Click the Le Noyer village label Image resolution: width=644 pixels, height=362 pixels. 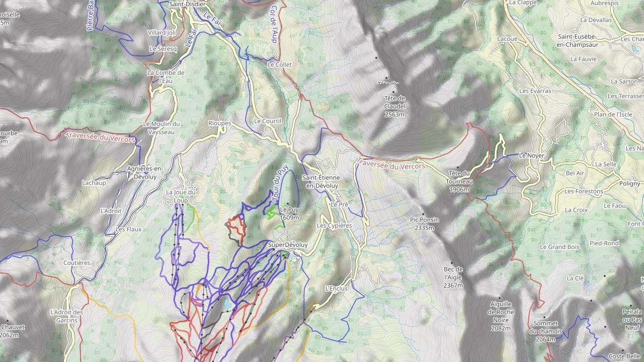click(x=532, y=156)
